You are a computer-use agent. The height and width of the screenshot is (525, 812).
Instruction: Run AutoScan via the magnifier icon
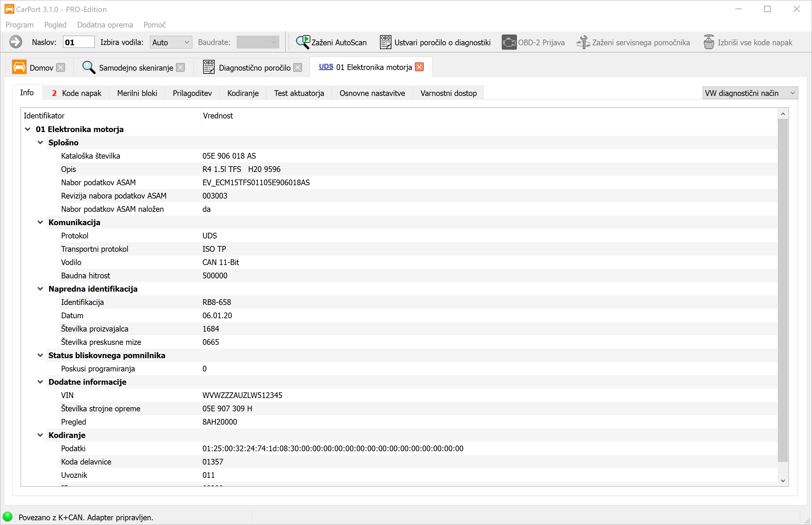(x=303, y=42)
